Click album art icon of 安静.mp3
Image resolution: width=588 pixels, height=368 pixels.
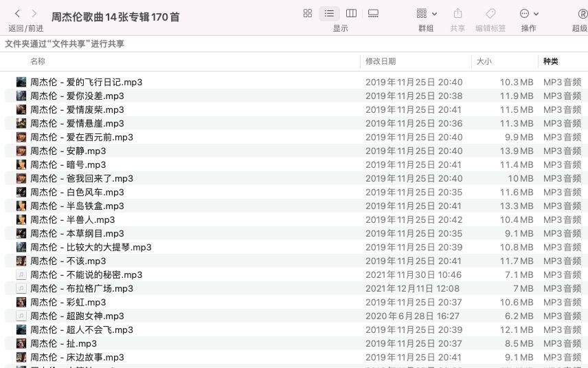(21, 151)
